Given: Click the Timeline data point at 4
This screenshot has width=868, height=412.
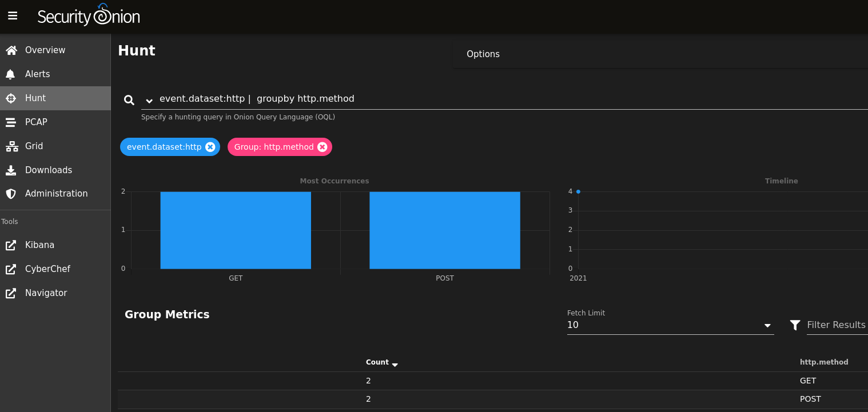Looking at the screenshot, I should point(578,191).
